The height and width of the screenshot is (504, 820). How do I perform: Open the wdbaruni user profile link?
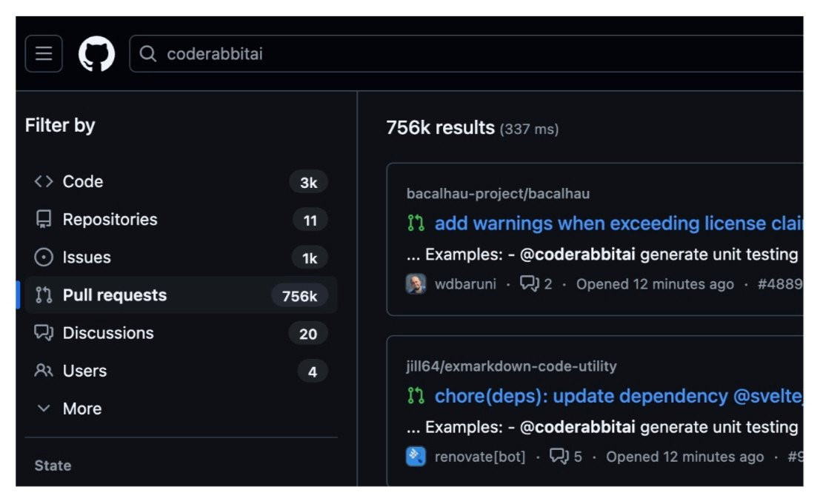click(465, 283)
